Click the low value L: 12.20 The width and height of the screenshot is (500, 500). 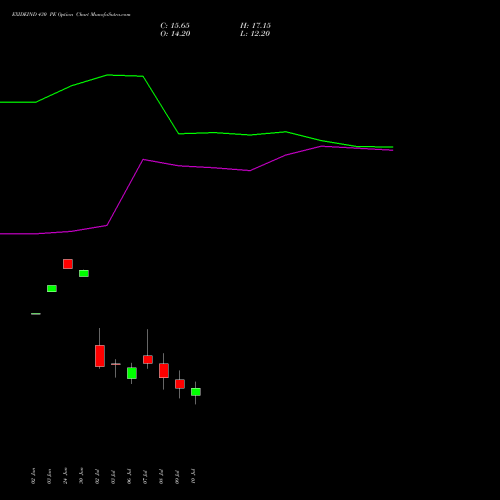pyautogui.click(x=255, y=34)
